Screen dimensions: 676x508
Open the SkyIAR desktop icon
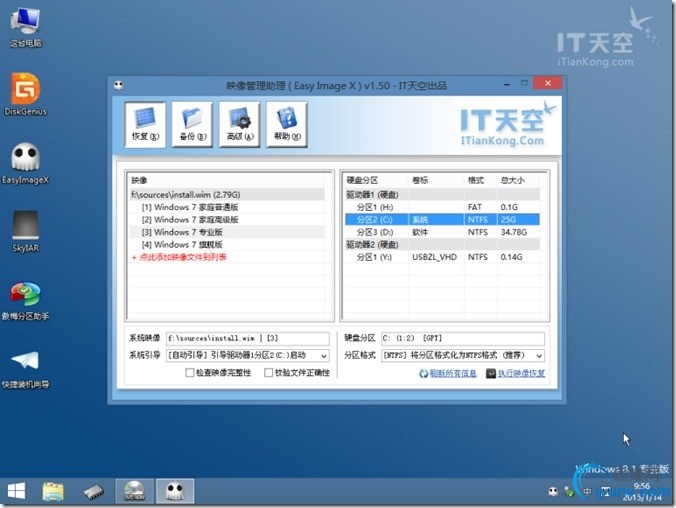click(25, 232)
